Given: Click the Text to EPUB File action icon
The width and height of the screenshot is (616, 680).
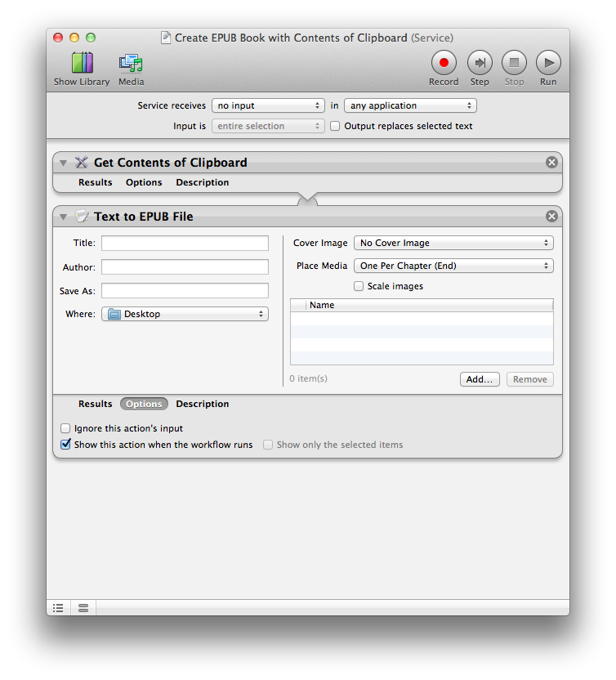Looking at the screenshot, I should point(81,216).
